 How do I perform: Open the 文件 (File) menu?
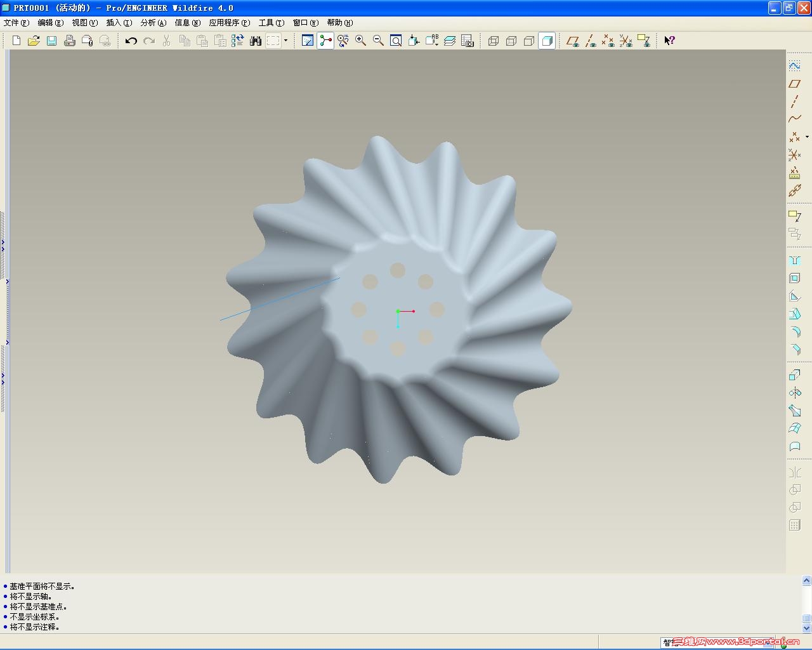[16, 23]
